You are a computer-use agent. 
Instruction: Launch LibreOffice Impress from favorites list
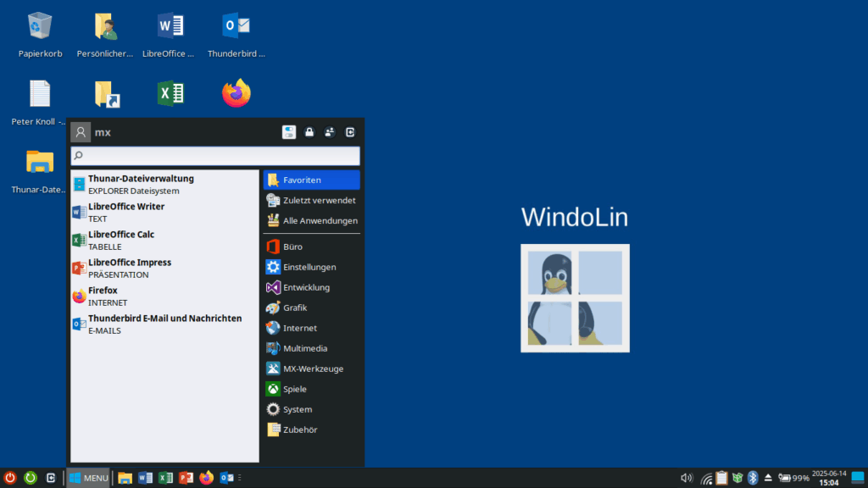(x=164, y=269)
